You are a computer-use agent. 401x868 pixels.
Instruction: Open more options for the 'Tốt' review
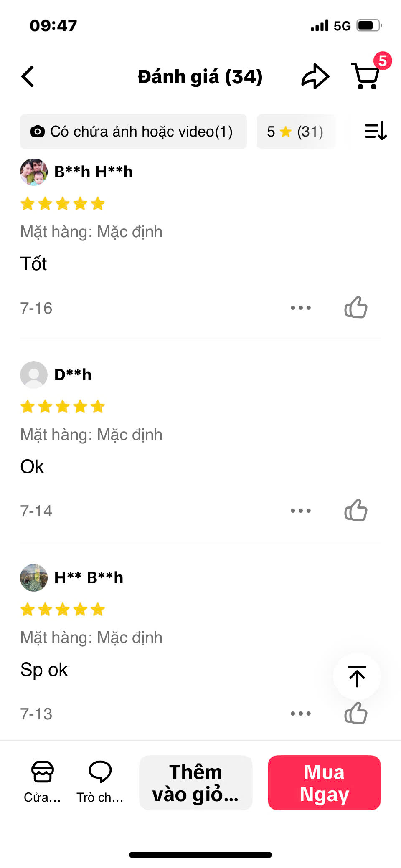[301, 308]
